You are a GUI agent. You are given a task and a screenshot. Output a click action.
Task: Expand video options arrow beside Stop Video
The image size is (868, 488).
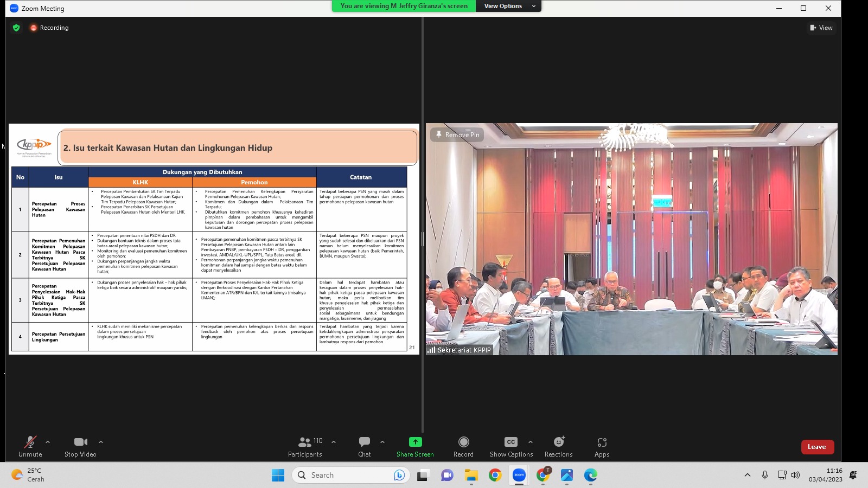pyautogui.click(x=100, y=442)
